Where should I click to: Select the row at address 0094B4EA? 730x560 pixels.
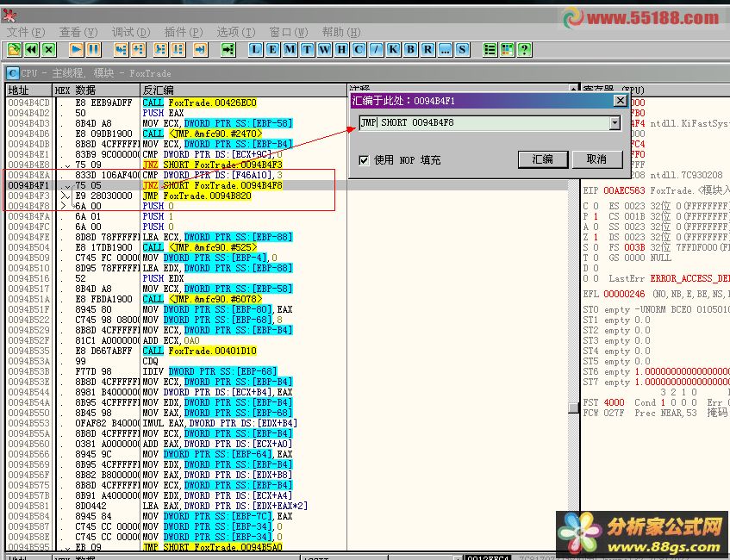[287, 175]
